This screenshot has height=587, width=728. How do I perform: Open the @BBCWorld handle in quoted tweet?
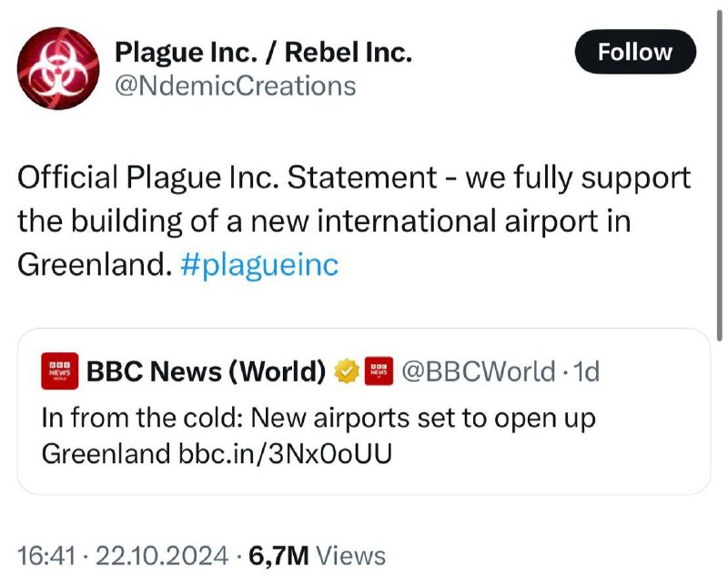pos(479,371)
